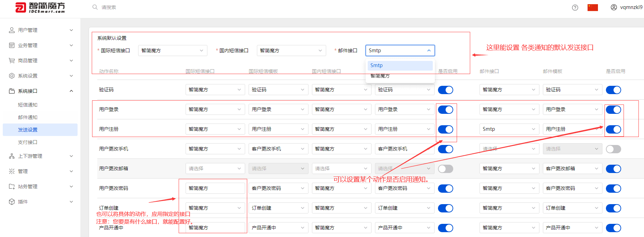644x237 pixels.
Task: Disable SMS notification for 用户更改手机
Action: coord(446,149)
